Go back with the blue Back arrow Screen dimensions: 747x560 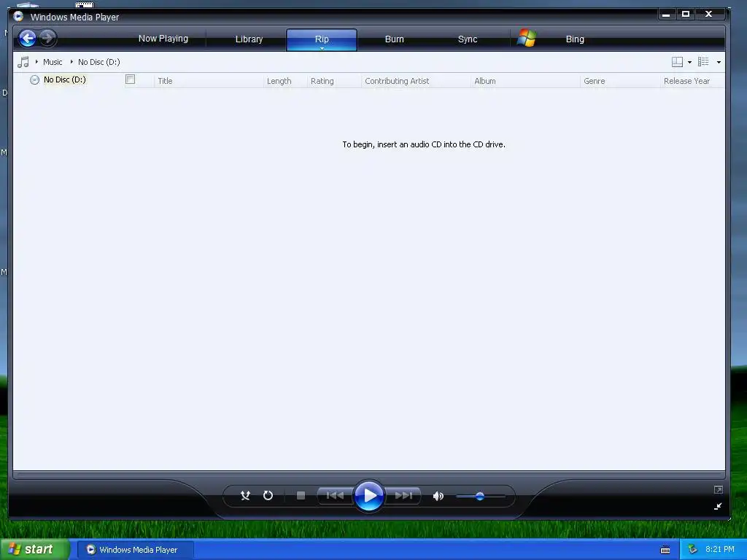[27, 38]
